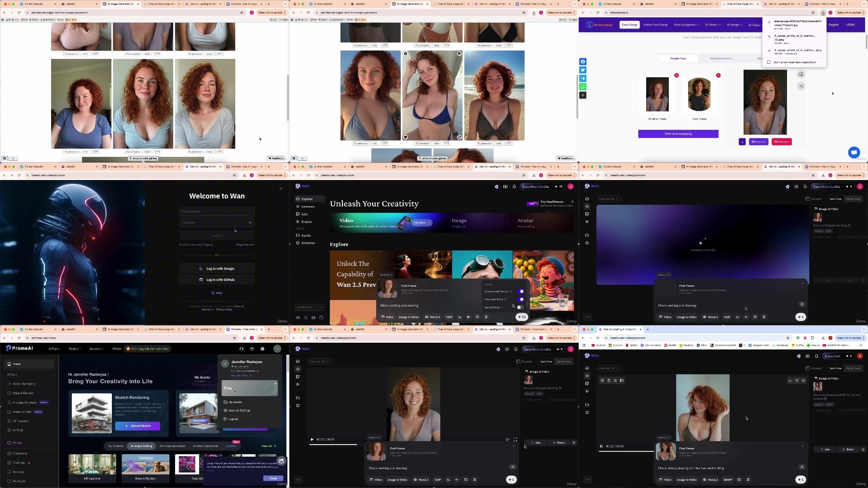This screenshot has width=868, height=488.
Task: Disable the Inspiration Mode toggle
Action: point(520,299)
